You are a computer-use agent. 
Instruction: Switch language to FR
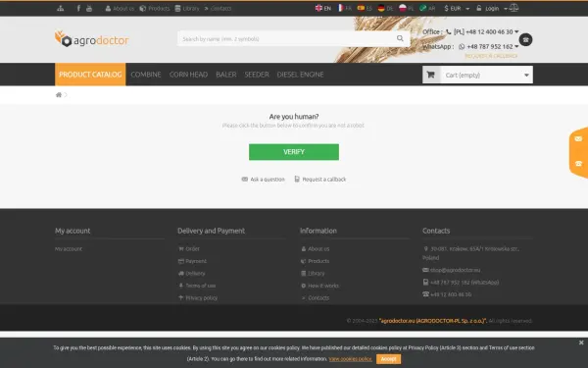[x=345, y=8]
